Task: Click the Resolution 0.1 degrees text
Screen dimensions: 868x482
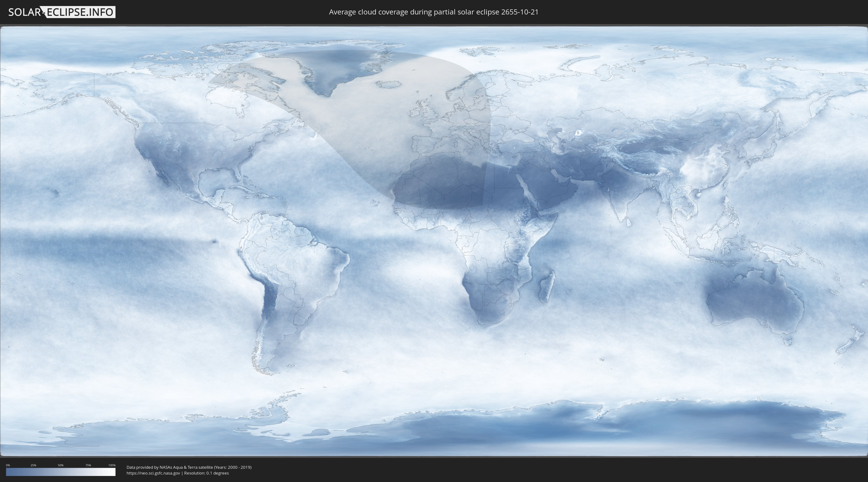Action: click(206, 473)
